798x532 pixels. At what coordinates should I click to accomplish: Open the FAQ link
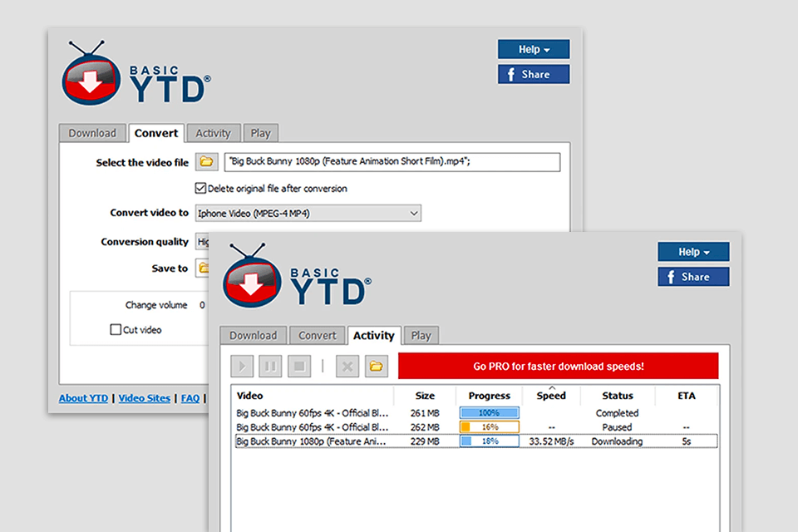coord(190,398)
